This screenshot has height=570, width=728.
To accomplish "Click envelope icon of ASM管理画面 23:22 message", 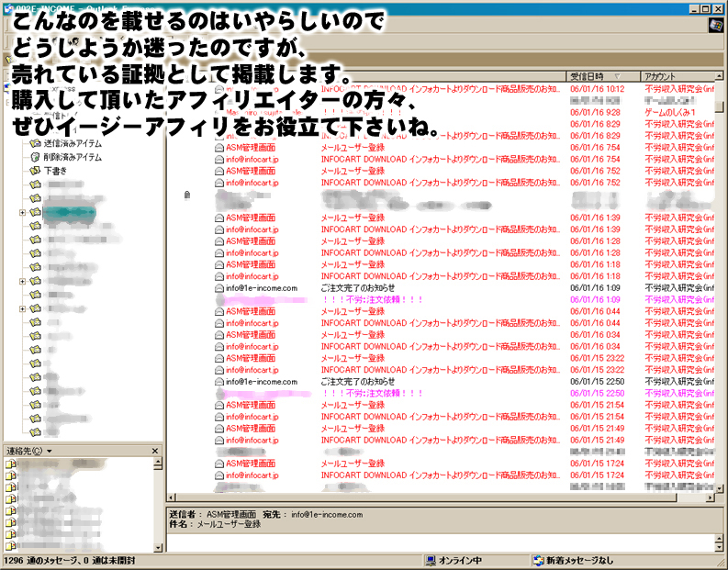I will click(219, 358).
